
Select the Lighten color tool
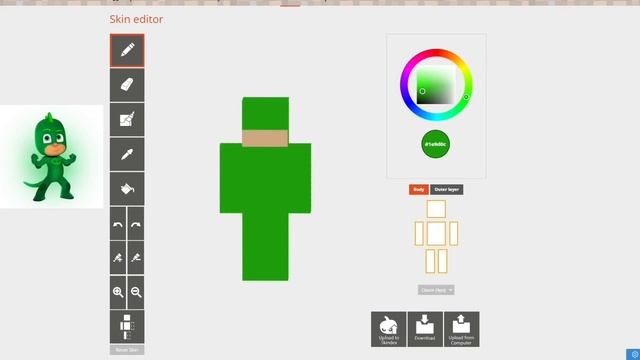[118, 258]
